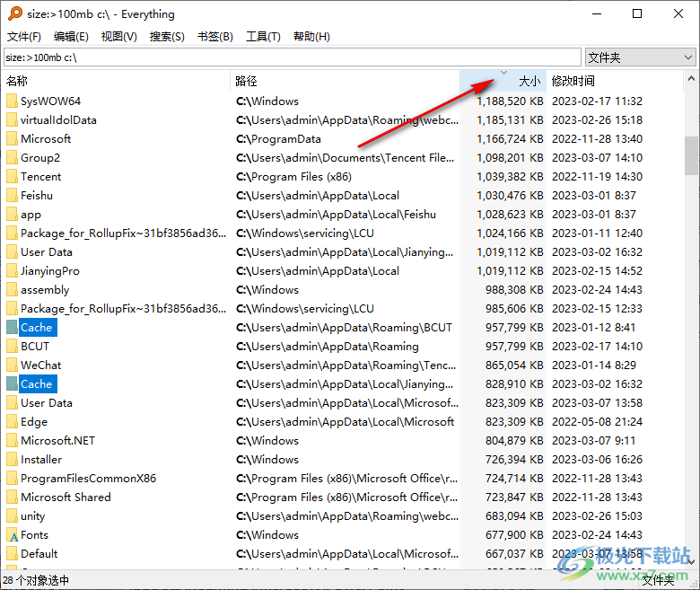Screen dimensions: 700x590
Task: Open the 文件(F) menu
Action: pyautogui.click(x=24, y=37)
